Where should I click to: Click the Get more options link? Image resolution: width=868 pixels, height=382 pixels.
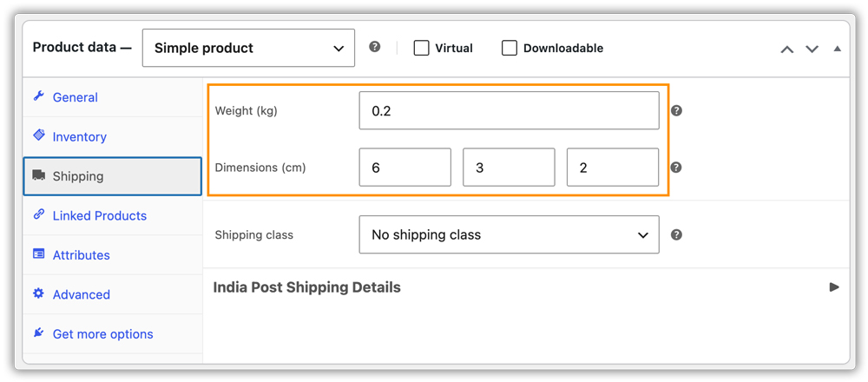coord(103,334)
